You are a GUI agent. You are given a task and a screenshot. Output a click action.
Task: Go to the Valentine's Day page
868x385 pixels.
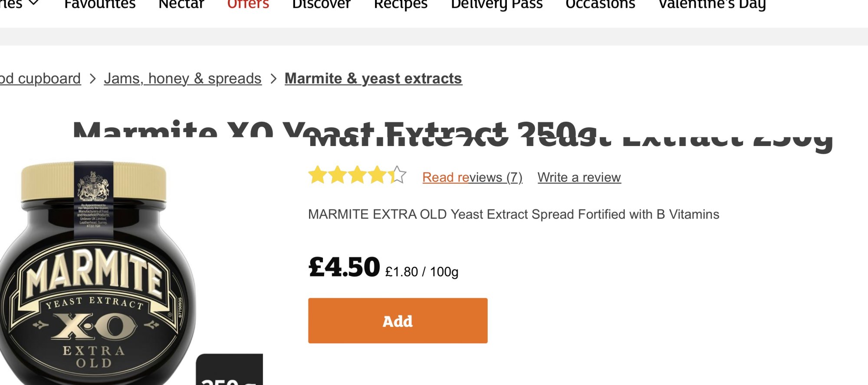click(x=712, y=4)
